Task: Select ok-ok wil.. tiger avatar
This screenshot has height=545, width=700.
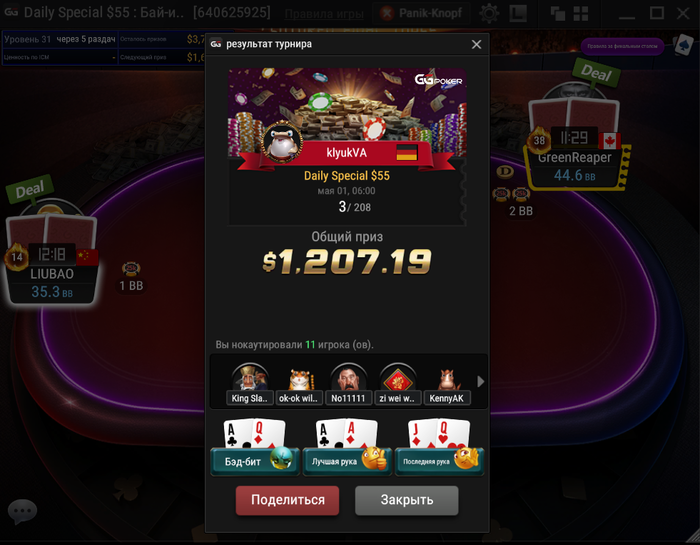Action: [x=299, y=384]
